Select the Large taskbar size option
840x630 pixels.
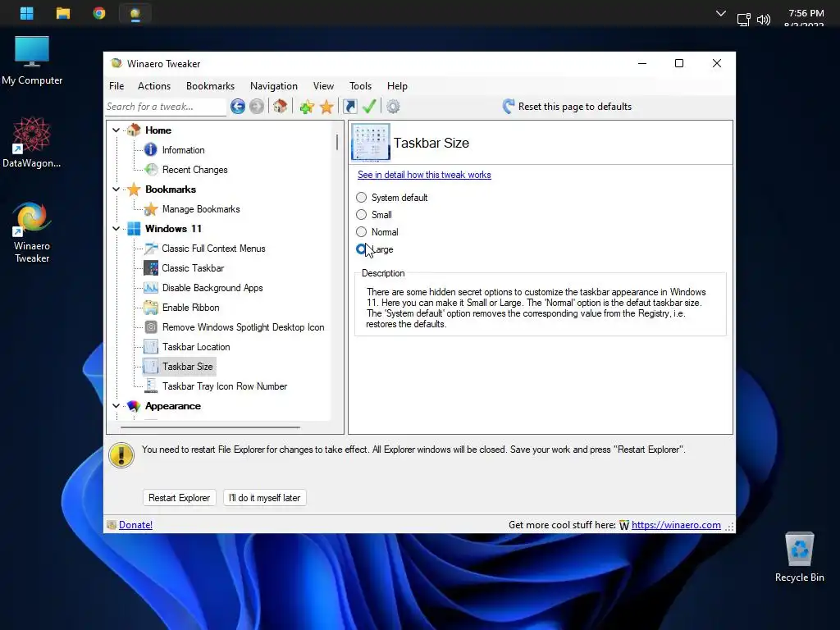(362, 249)
